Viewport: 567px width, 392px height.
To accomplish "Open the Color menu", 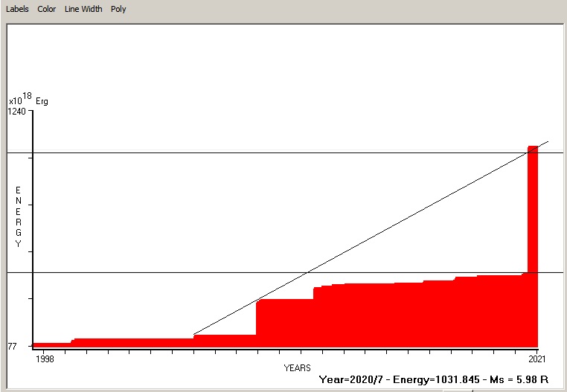I will [x=47, y=9].
